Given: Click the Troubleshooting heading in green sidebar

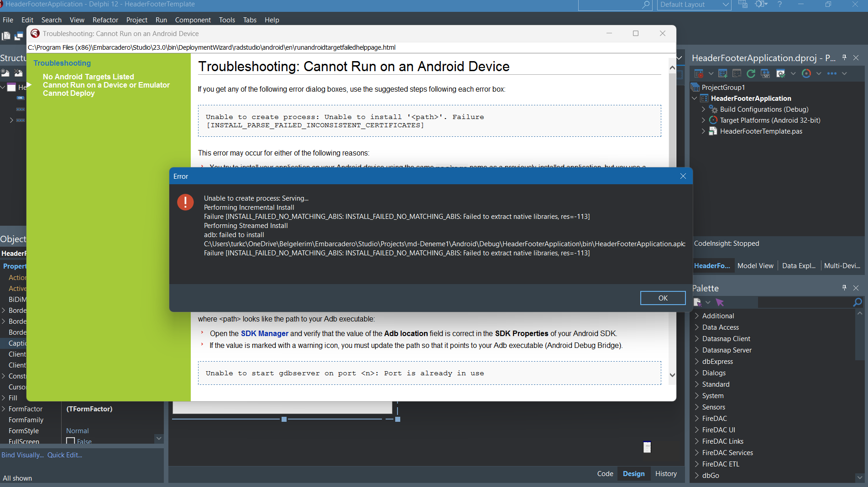Looking at the screenshot, I should click(62, 63).
